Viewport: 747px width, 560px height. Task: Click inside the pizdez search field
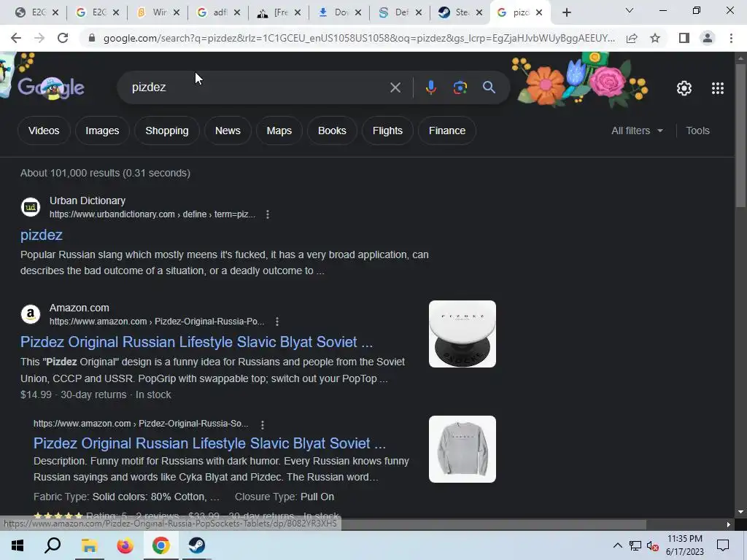[258, 87]
